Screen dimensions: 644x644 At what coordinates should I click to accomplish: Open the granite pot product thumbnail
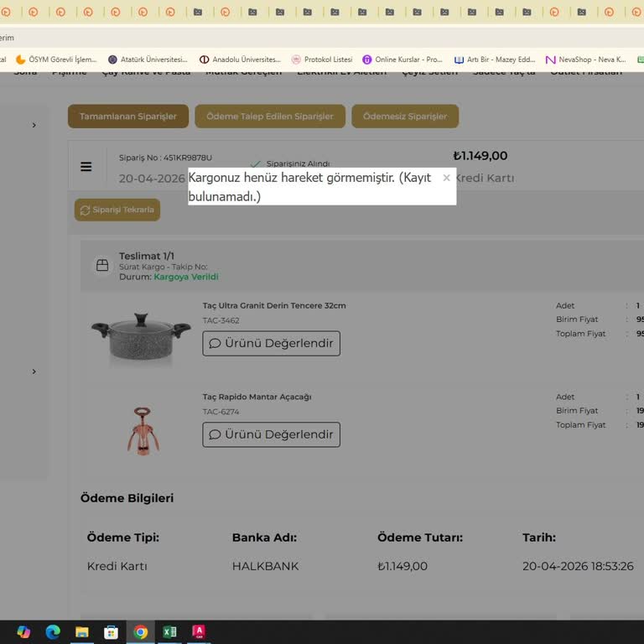pos(141,338)
